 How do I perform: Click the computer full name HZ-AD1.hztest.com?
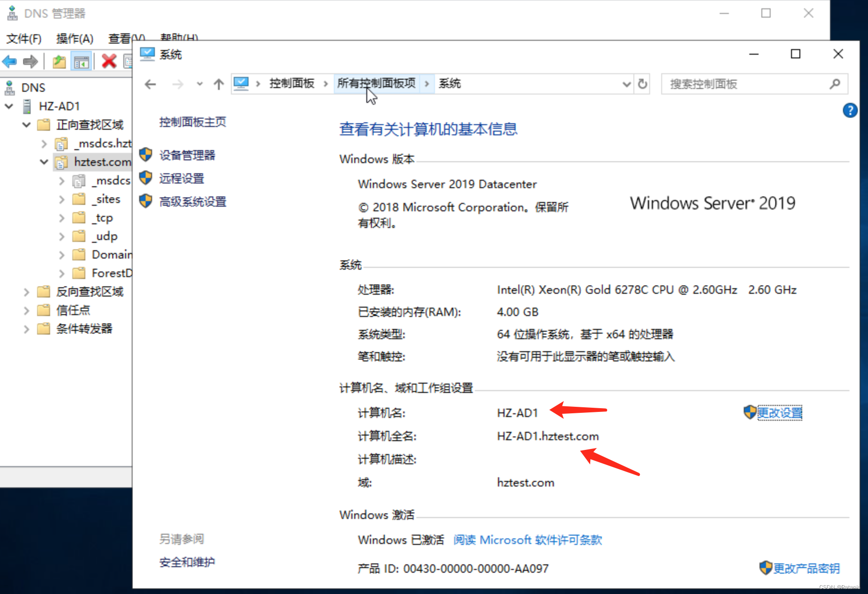(548, 436)
